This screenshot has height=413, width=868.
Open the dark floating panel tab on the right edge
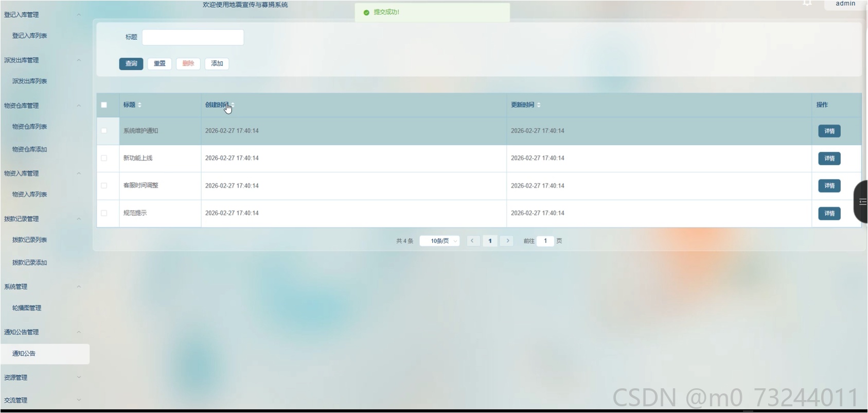click(x=861, y=201)
